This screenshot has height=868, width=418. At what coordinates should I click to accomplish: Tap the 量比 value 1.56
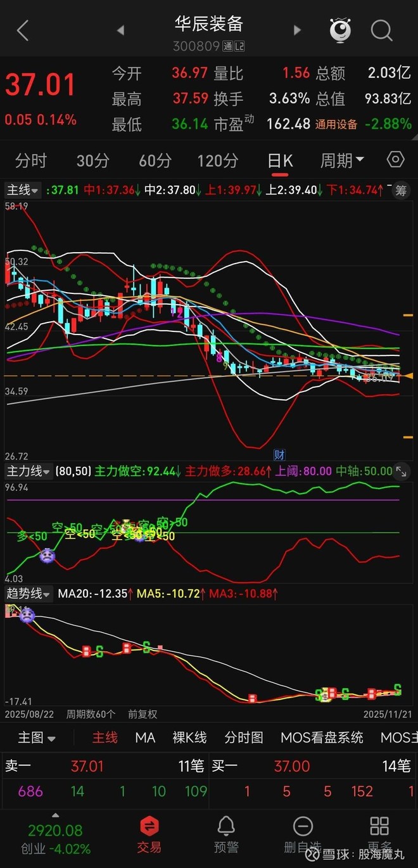tap(296, 73)
